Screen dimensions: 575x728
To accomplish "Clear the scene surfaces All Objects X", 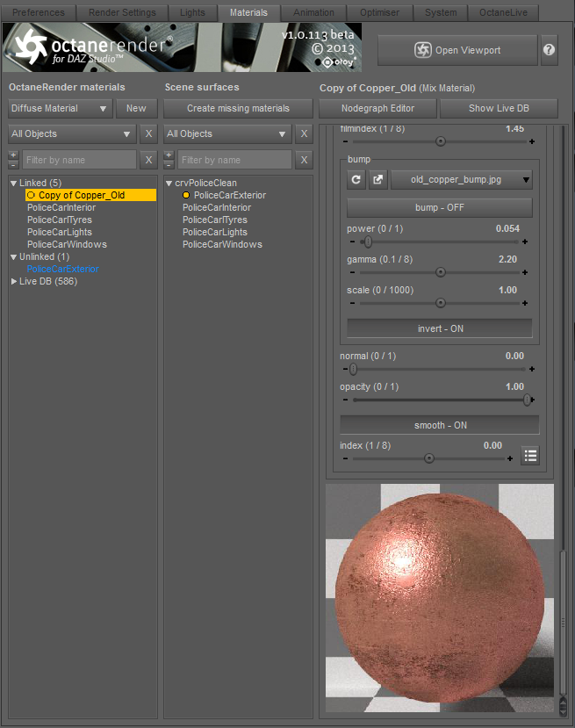I will (x=304, y=133).
